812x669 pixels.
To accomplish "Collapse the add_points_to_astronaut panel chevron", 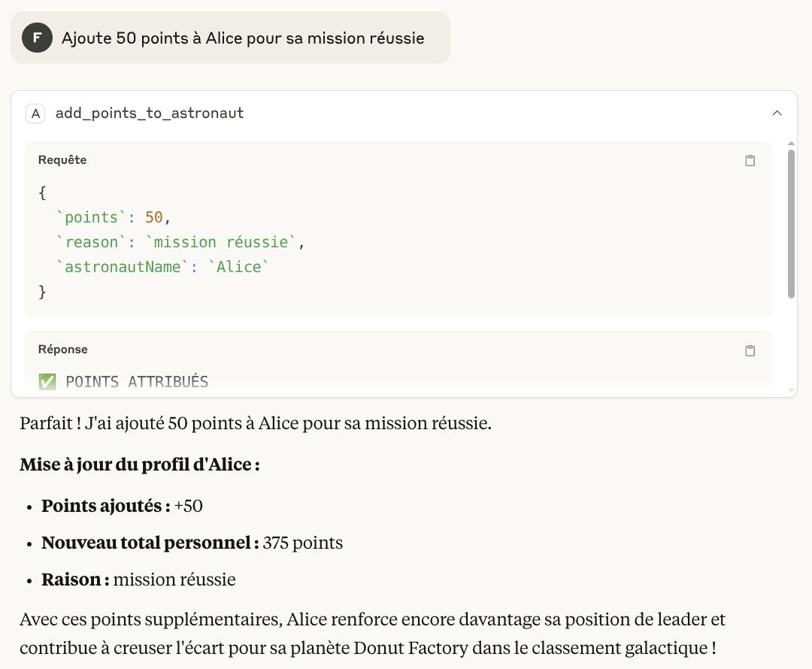I will (777, 113).
